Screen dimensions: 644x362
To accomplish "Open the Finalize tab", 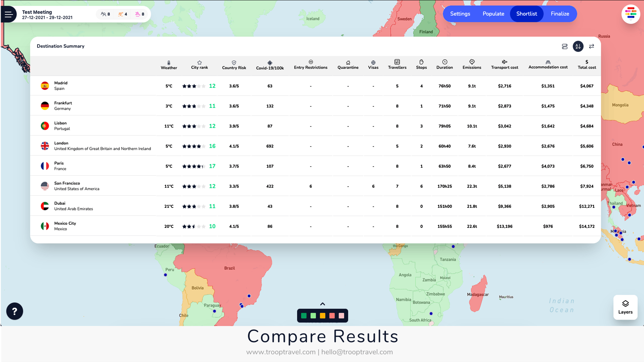I will tap(560, 14).
